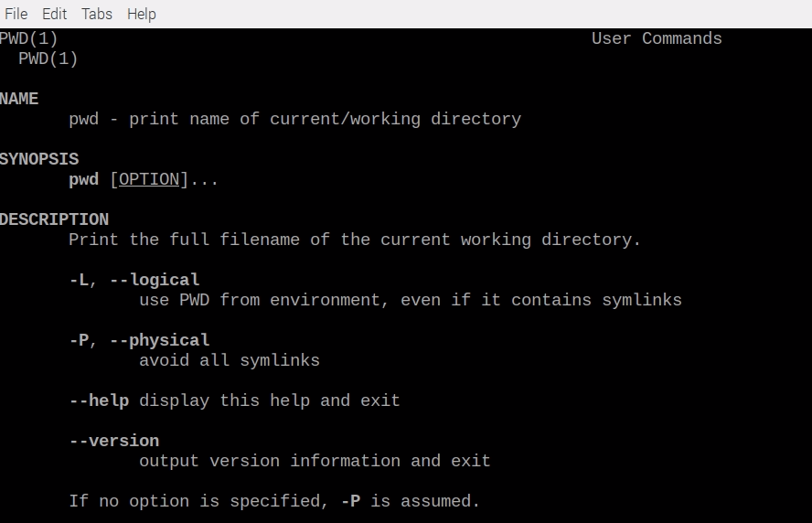Click the SYNOPSIS section heading

(39, 159)
